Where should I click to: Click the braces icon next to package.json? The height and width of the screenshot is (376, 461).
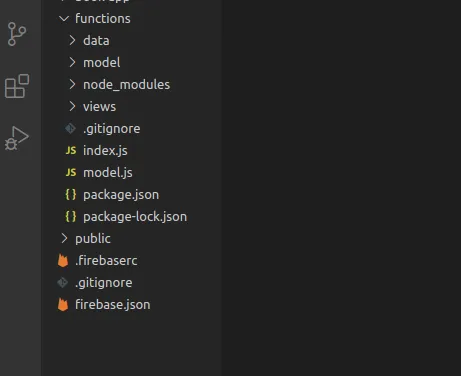click(71, 194)
